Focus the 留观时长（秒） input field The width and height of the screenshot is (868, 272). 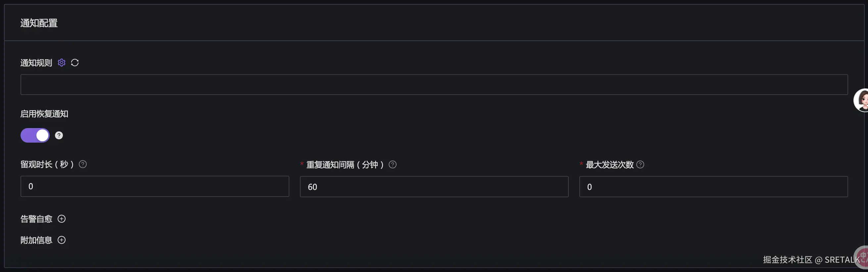155,186
